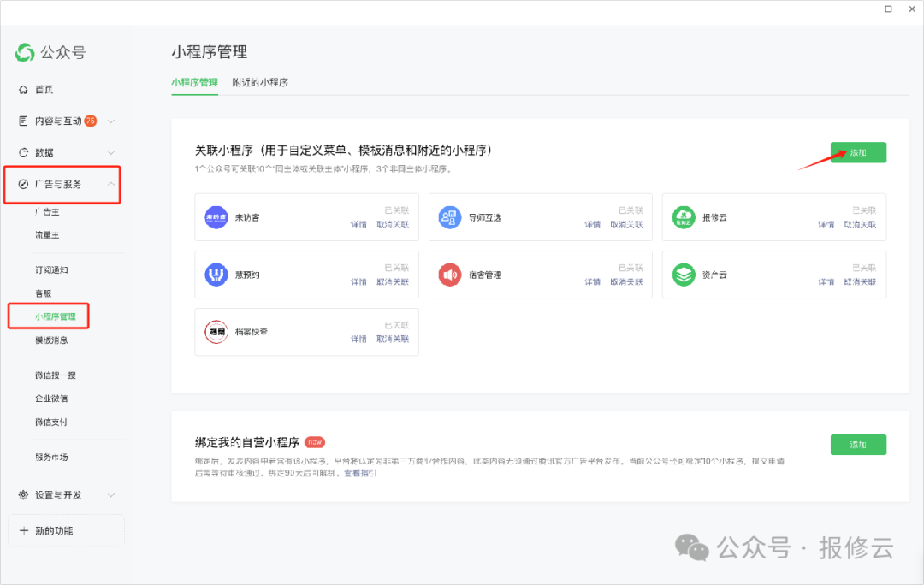Collapse the 广告与服务 menu chevron
The width and height of the screenshot is (924, 585).
coord(111,185)
